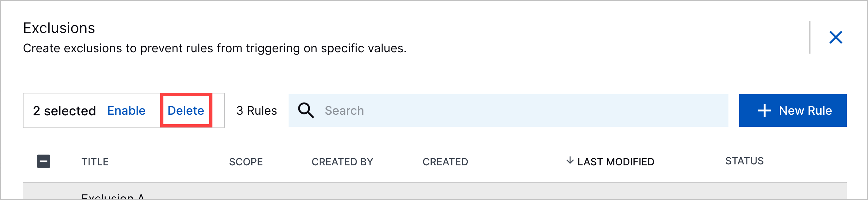
Task: Sort by Last Modified column
Action: click(x=616, y=162)
